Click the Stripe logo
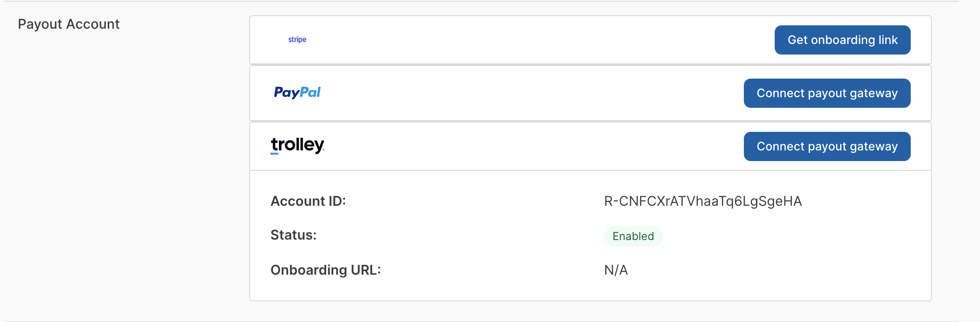980x322 pixels. pos(297,39)
